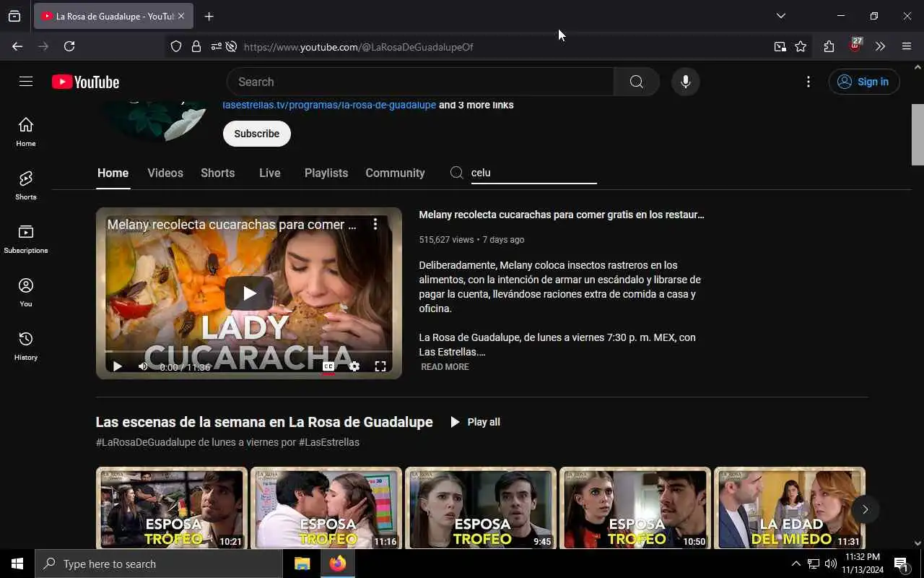Open Shorts in the left sidebar
The image size is (924, 578).
26,185
